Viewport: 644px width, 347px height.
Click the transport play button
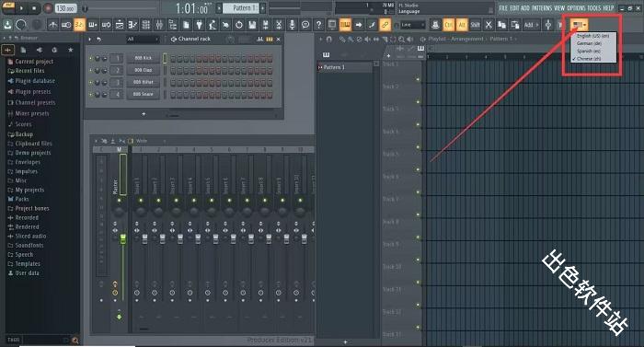pos(21,7)
